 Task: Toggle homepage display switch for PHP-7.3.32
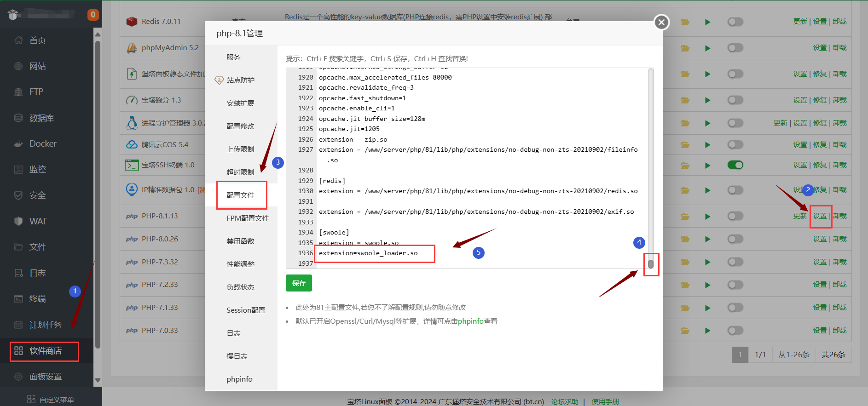pyautogui.click(x=735, y=262)
